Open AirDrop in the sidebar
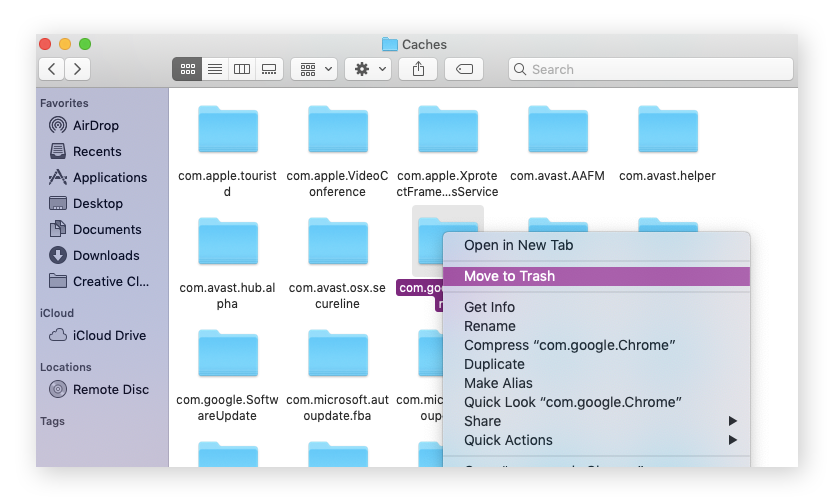Viewport: 833px width, 500px height. [95, 125]
